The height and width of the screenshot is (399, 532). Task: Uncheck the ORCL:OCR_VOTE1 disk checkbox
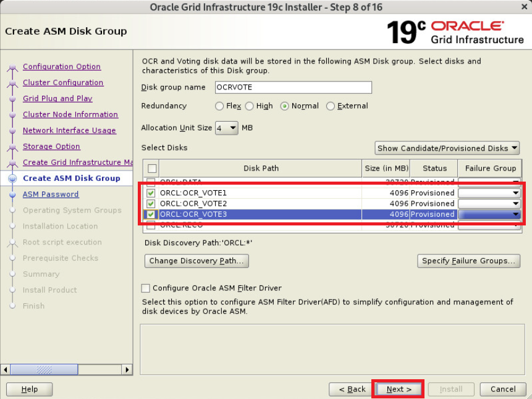tap(151, 193)
